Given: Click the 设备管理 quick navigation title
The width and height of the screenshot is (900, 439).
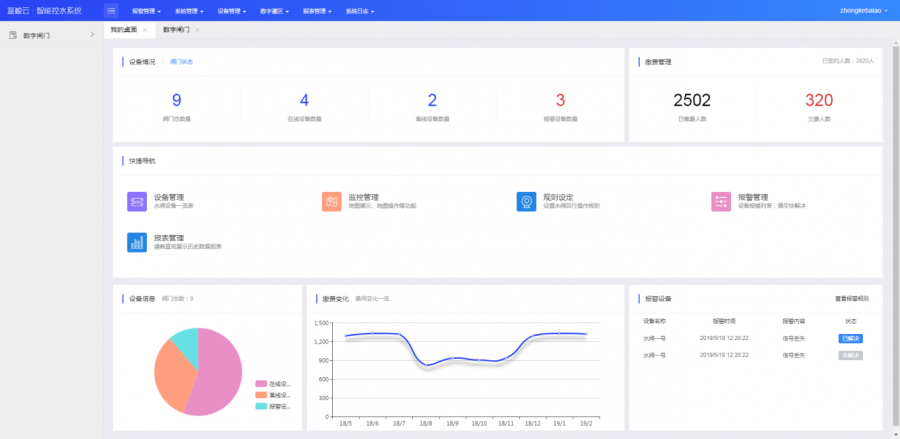Looking at the screenshot, I should click(x=169, y=197).
